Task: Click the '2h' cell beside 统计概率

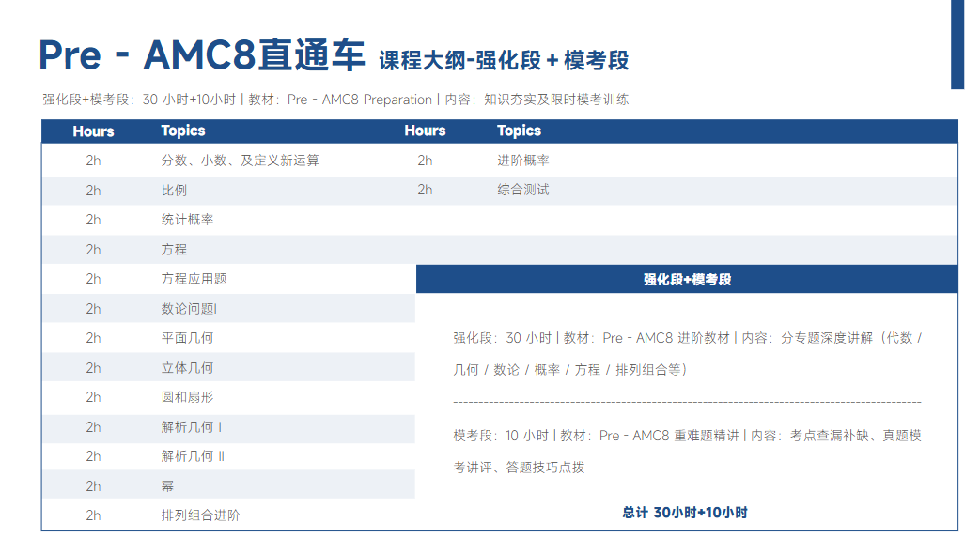Action: coord(93,220)
